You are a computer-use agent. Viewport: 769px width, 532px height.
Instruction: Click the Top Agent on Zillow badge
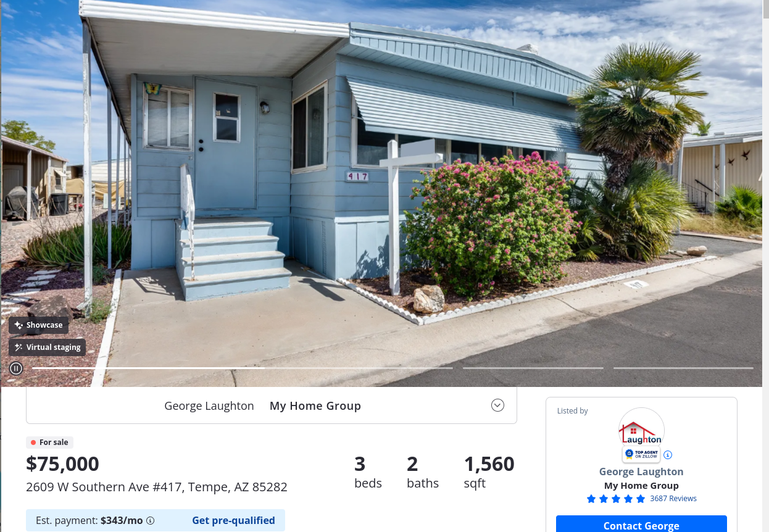[641, 454]
